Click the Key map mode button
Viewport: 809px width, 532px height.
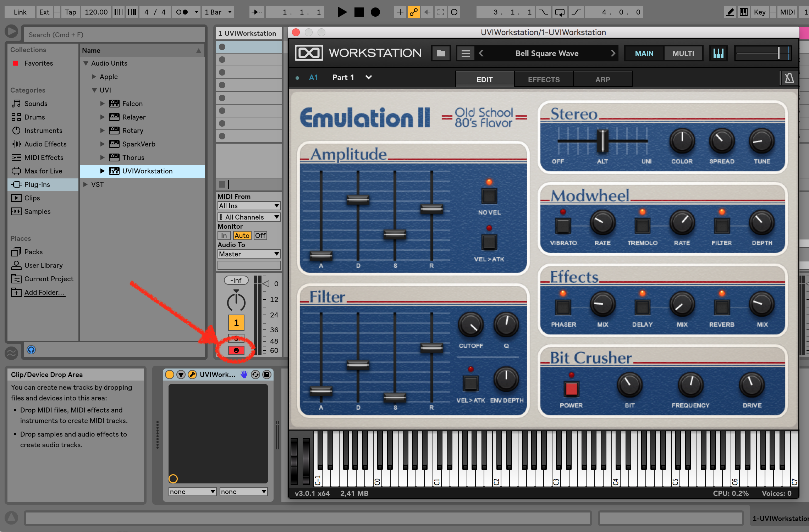[x=759, y=12]
